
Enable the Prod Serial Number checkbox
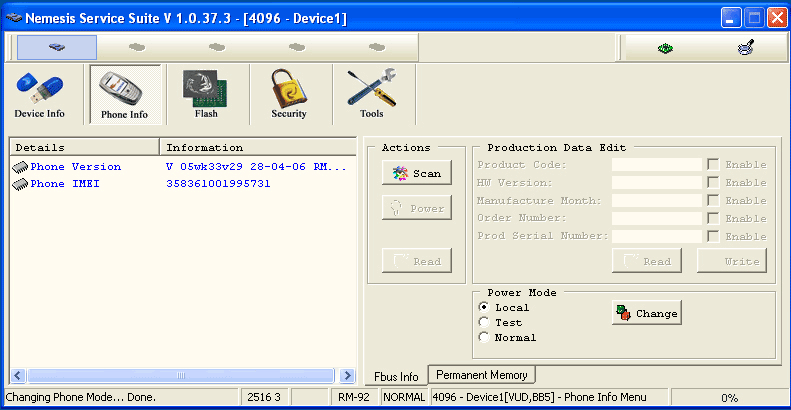(x=713, y=236)
